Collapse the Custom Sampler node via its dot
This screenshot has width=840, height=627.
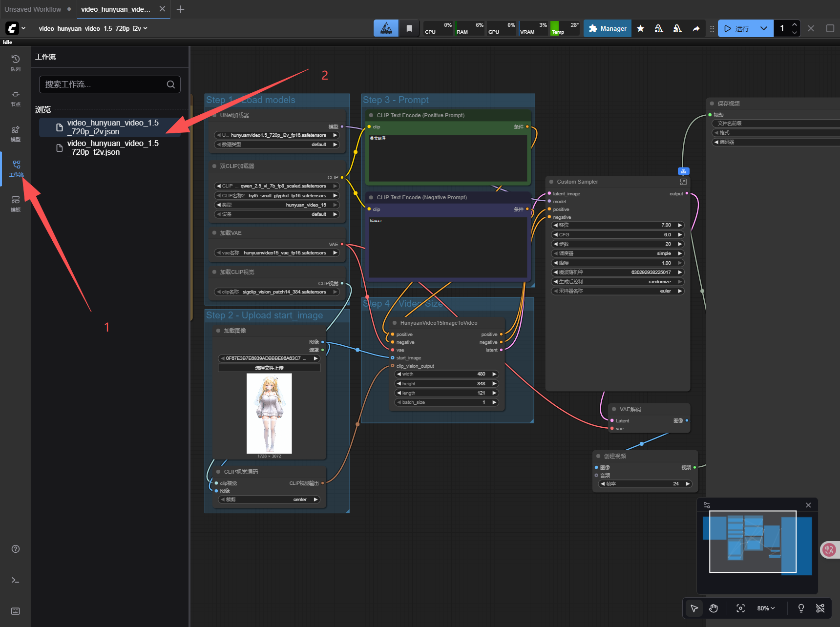point(551,182)
